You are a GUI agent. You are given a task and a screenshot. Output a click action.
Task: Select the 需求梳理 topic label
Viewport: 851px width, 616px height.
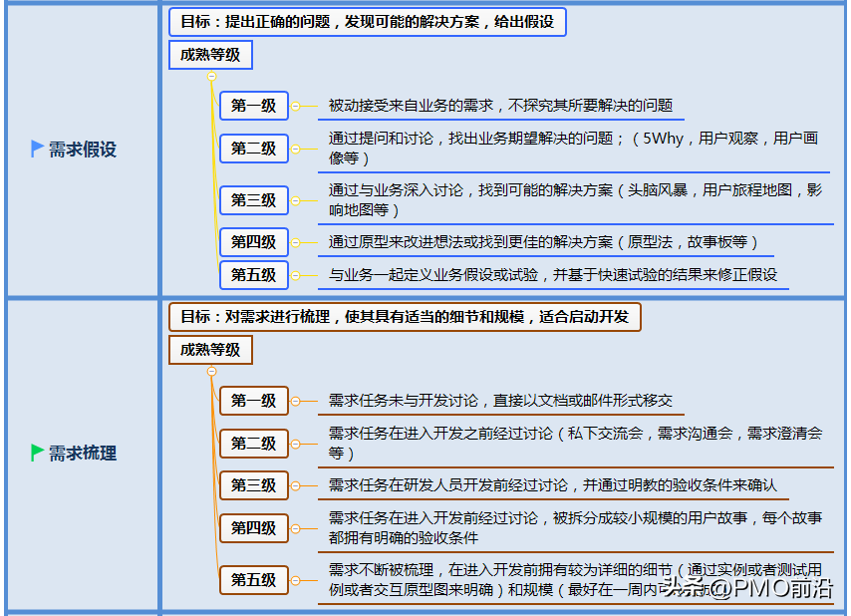tap(83, 454)
